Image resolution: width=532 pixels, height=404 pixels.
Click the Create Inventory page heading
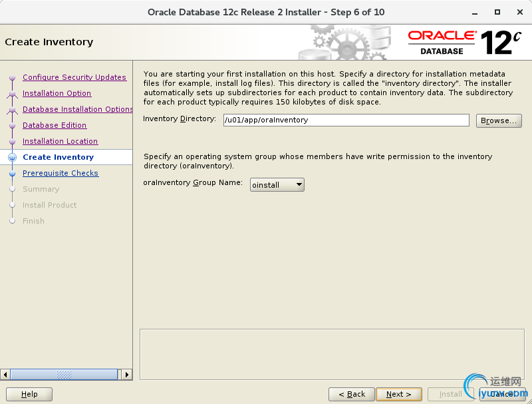49,42
